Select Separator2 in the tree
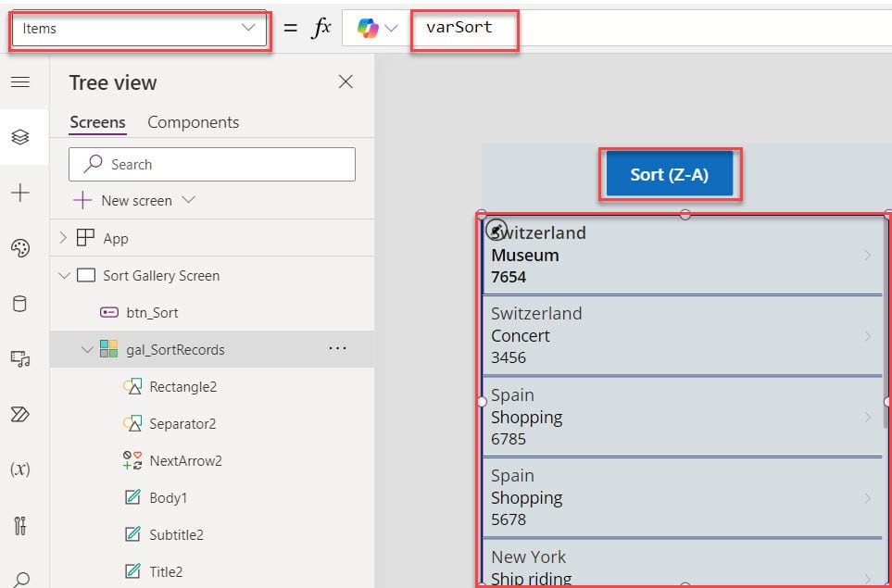The width and height of the screenshot is (892, 588). click(x=182, y=424)
